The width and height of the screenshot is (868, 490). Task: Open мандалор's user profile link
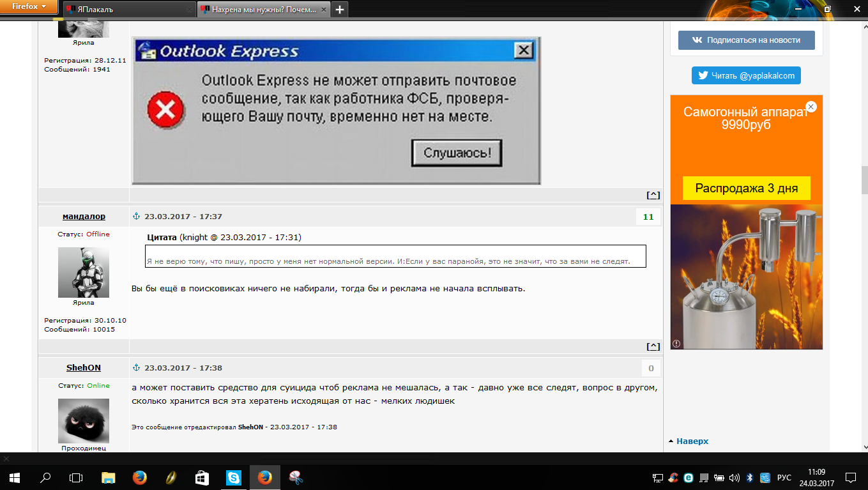(84, 217)
